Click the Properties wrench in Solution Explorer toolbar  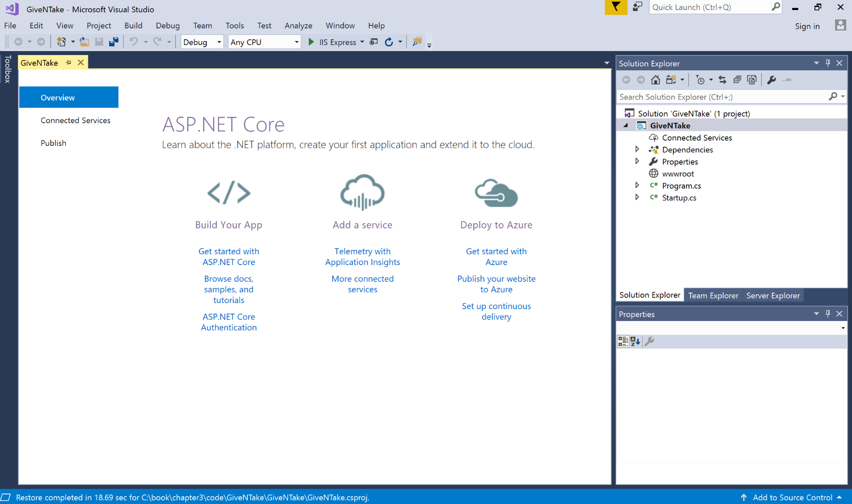pos(772,80)
